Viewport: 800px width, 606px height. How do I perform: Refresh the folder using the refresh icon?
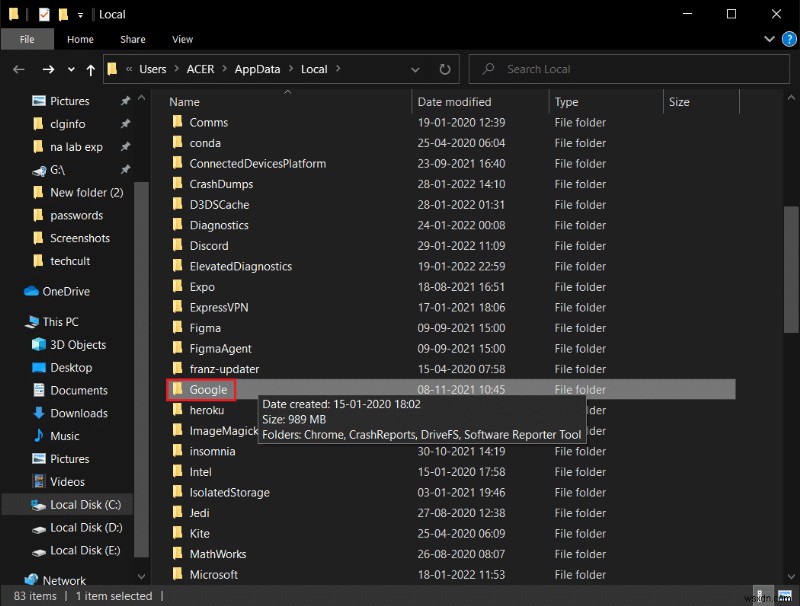pyautogui.click(x=445, y=69)
